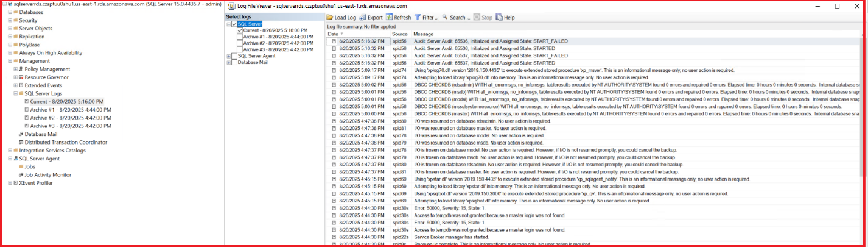868x247 pixels.
Task: Enable the Database Mail logs checkbox
Action: tap(234, 62)
